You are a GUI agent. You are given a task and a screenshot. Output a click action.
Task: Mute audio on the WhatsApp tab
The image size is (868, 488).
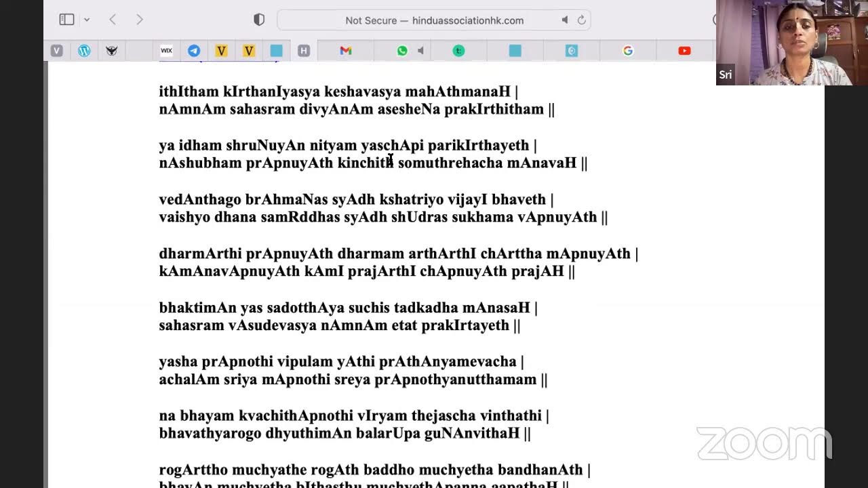[420, 51]
